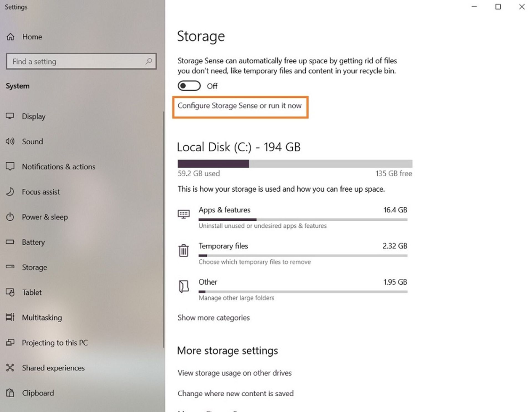Click Configure Storage Sense or run it now
The width and height of the screenshot is (532, 412).
coord(239,106)
